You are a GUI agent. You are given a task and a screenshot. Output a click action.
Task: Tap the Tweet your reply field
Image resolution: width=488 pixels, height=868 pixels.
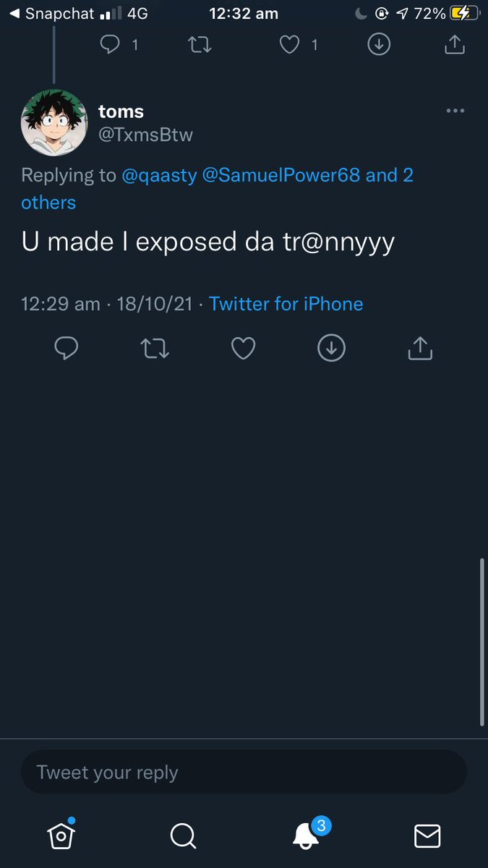click(x=243, y=772)
